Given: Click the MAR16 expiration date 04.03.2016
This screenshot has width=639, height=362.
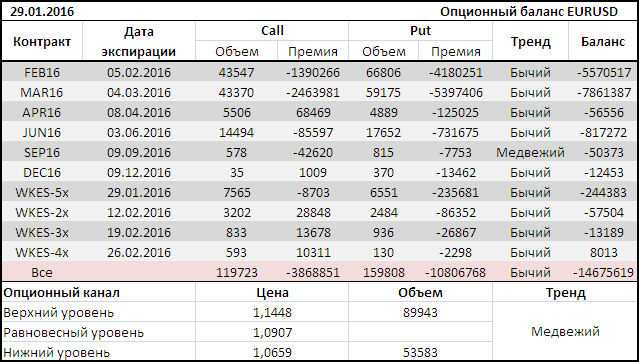Looking at the screenshot, I should pyautogui.click(x=139, y=93).
